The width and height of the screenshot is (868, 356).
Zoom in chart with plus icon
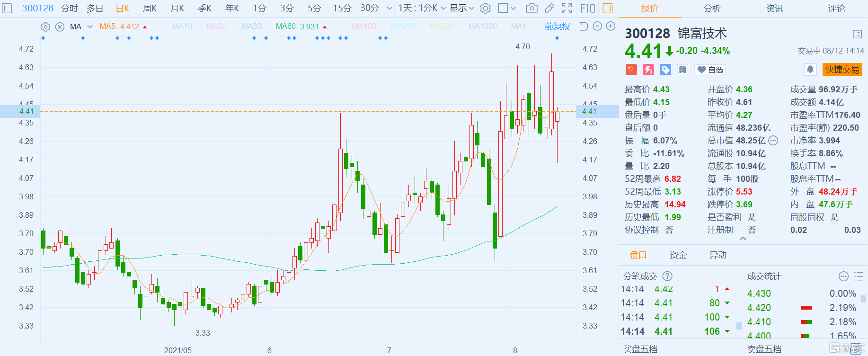[611, 27]
